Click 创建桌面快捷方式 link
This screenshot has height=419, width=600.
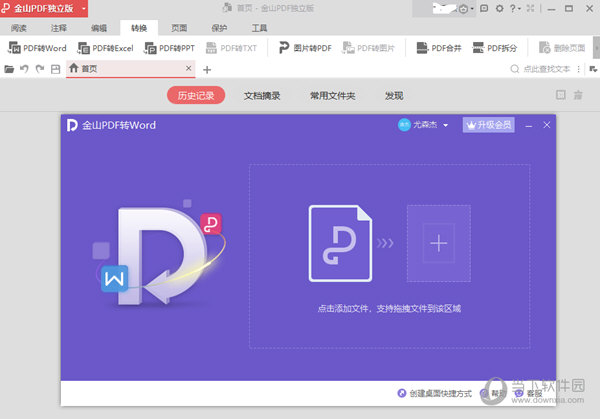[435, 393]
